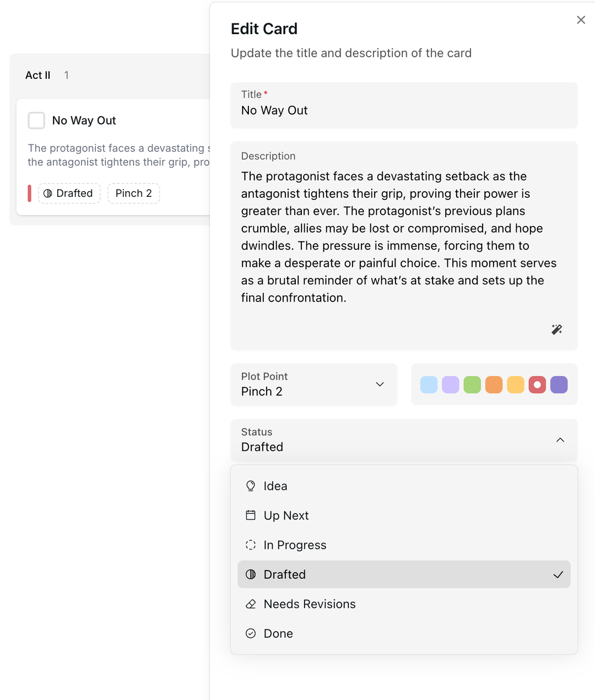The image size is (595, 700).
Task: Click the Pinch 2 tag on the card
Action: pos(133,193)
